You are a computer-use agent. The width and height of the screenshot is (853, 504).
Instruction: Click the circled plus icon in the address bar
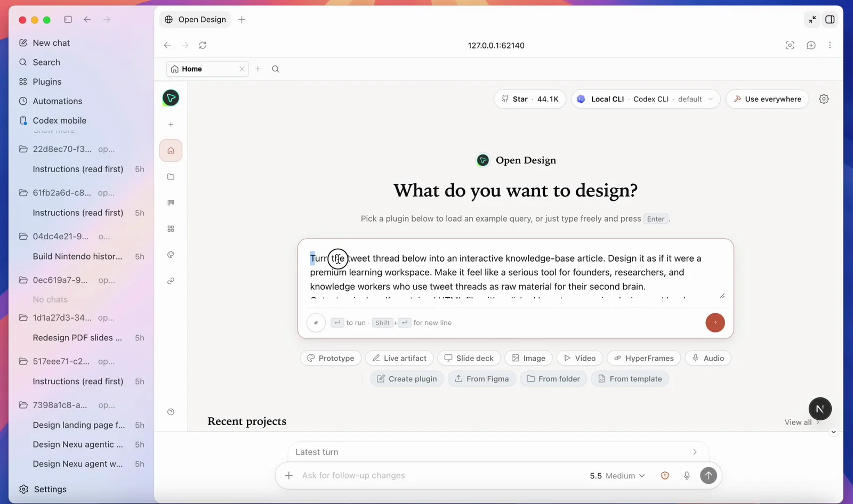tap(811, 45)
